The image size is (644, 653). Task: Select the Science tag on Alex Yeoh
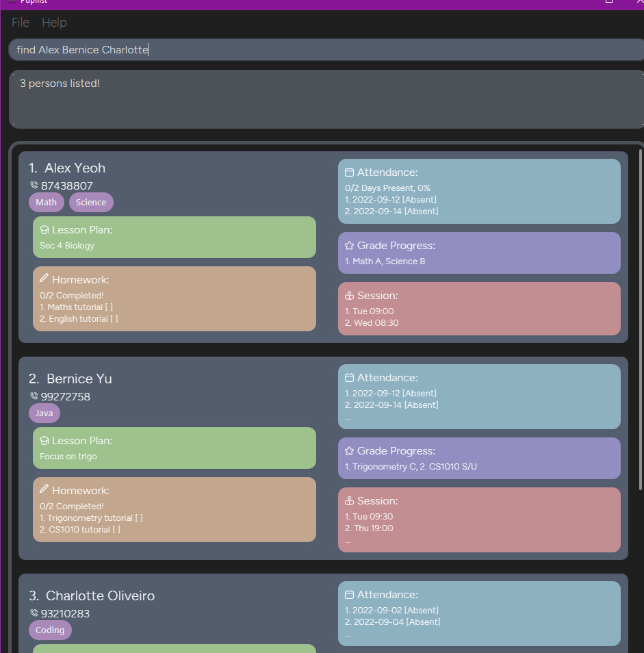pos(91,203)
